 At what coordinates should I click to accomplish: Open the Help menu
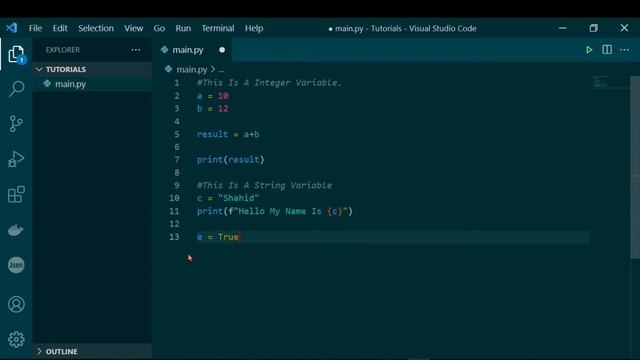click(254, 28)
